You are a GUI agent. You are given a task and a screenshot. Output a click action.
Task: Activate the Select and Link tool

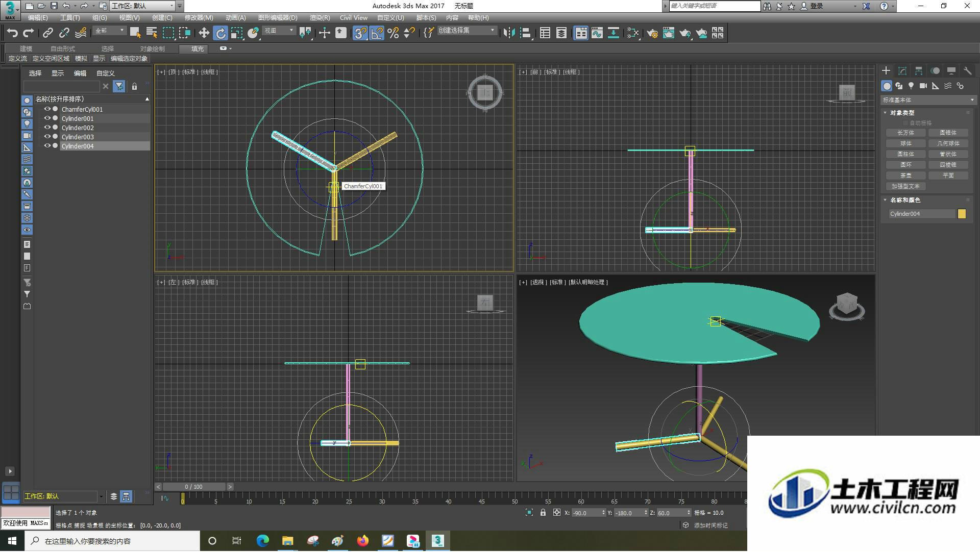47,33
